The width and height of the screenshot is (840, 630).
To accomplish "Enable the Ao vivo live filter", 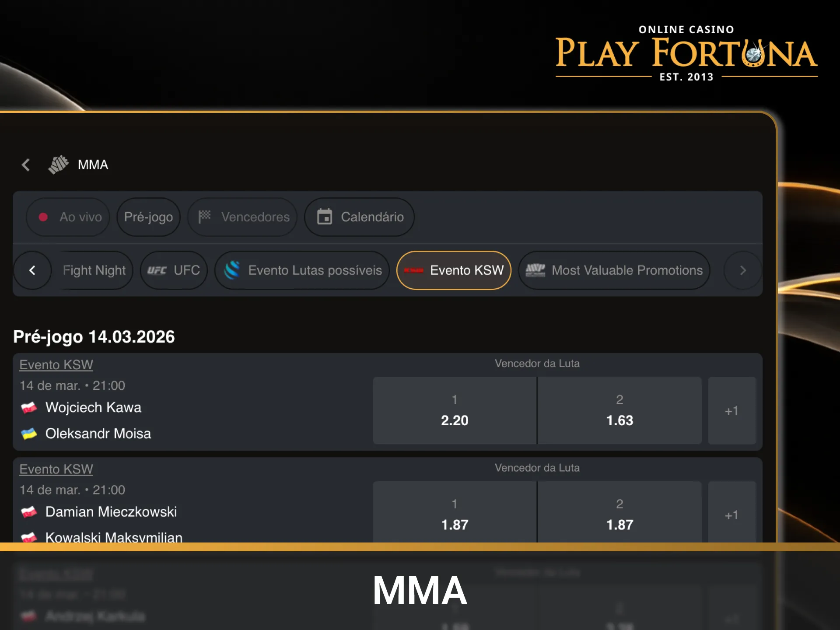I will pos(67,217).
